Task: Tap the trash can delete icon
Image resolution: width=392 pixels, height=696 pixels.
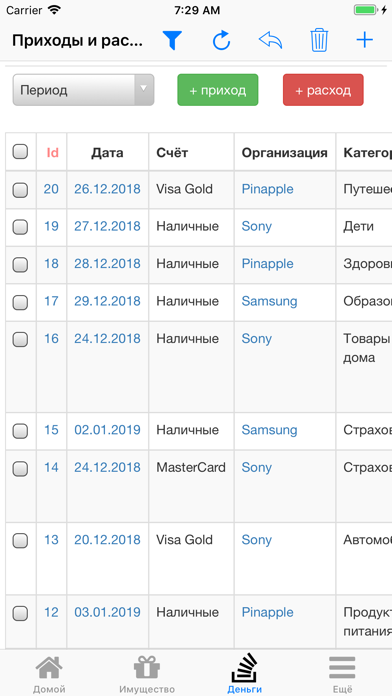Action: pyautogui.click(x=319, y=40)
